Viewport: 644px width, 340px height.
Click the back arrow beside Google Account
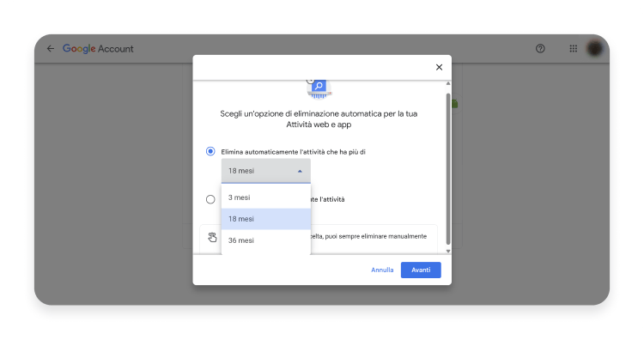pyautogui.click(x=50, y=49)
